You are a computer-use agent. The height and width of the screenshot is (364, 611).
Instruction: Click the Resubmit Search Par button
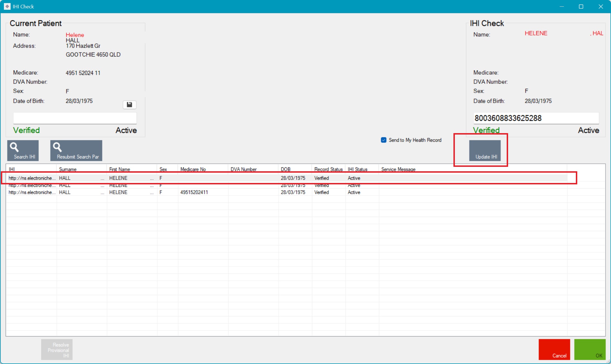76,151
